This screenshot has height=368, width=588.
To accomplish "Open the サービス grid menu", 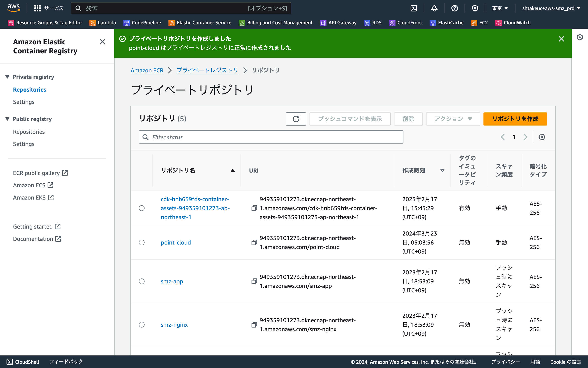I will pos(49,8).
